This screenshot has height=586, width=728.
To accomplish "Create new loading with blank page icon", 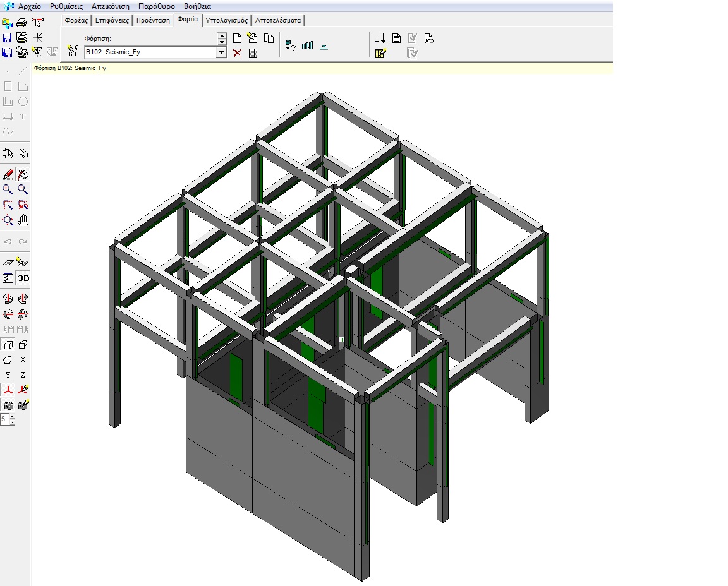I will [x=238, y=39].
